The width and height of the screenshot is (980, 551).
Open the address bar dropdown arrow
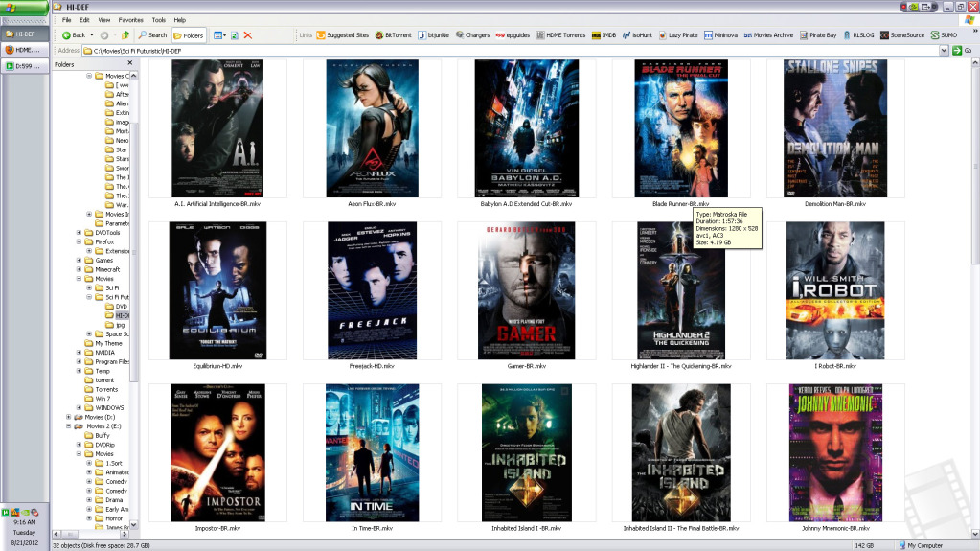pos(944,51)
